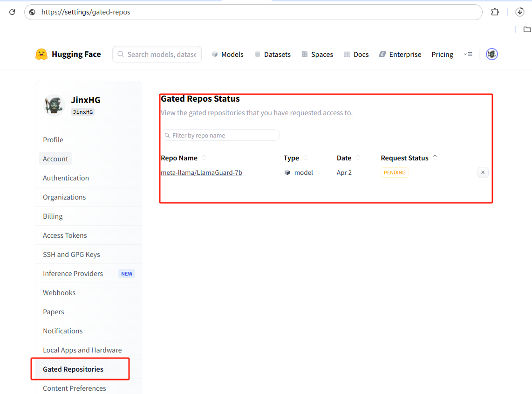532x394 pixels.
Task: Open the Docs link
Action: click(356, 55)
